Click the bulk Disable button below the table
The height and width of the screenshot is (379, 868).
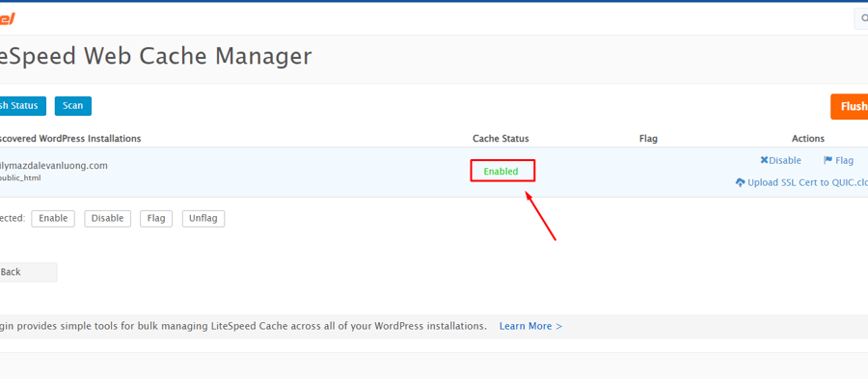[x=107, y=219]
